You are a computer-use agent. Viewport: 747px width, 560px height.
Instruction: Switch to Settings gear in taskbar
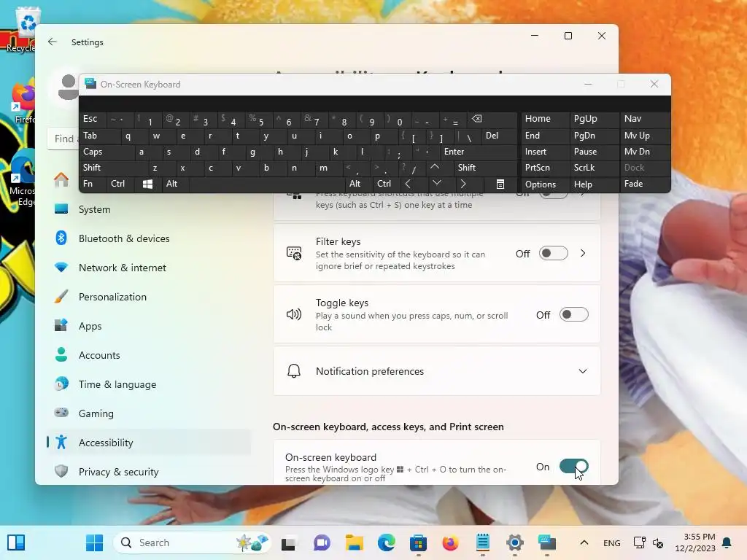[515, 542]
